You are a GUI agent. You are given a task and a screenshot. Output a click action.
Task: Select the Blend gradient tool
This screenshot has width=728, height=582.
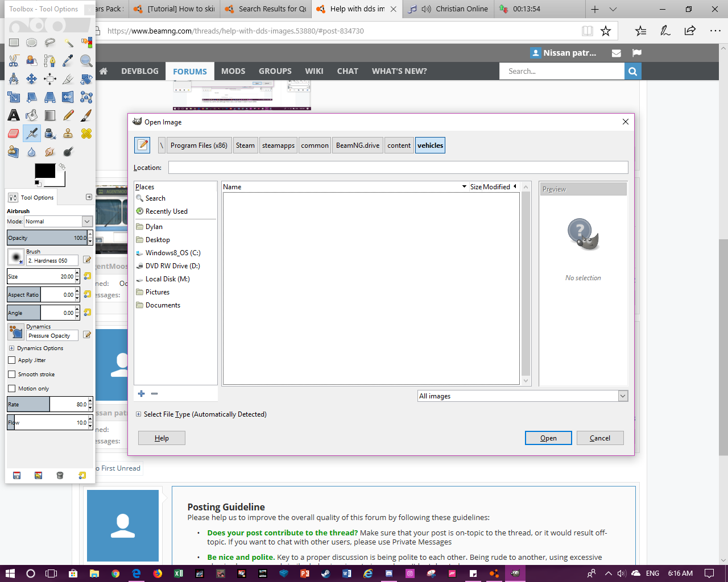[x=50, y=115]
